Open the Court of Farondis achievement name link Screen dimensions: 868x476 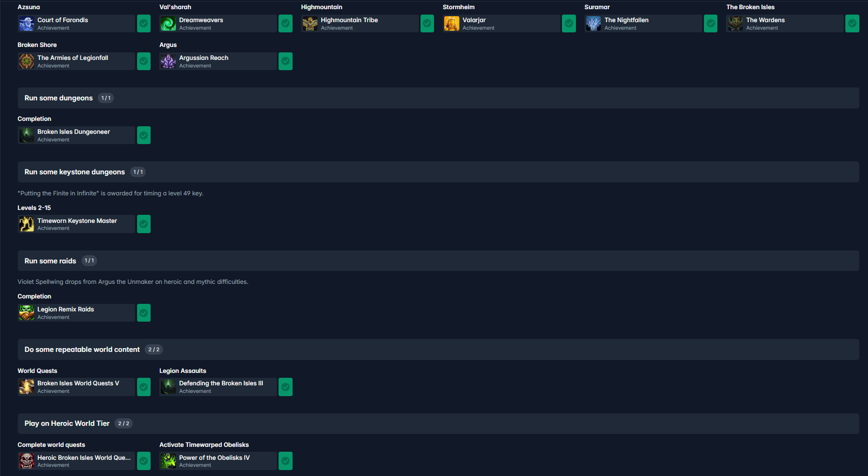[x=63, y=20]
